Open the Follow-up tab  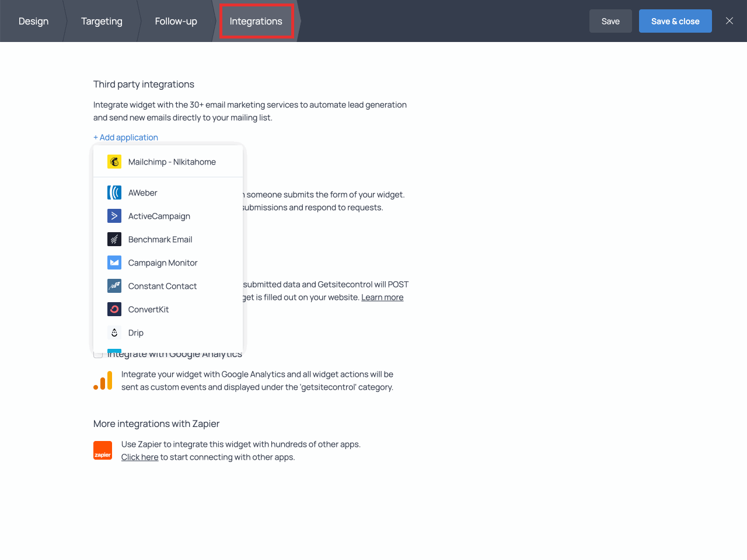(x=176, y=21)
